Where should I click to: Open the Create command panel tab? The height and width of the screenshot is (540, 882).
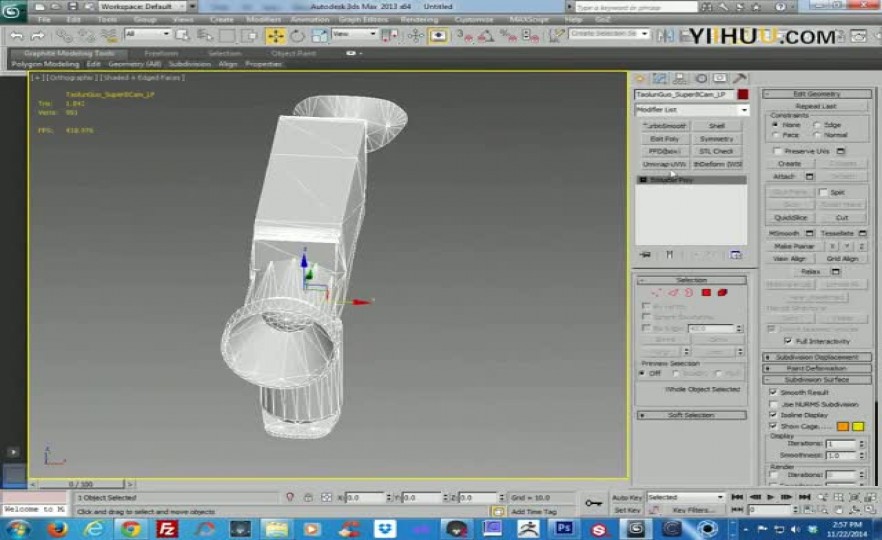640,78
